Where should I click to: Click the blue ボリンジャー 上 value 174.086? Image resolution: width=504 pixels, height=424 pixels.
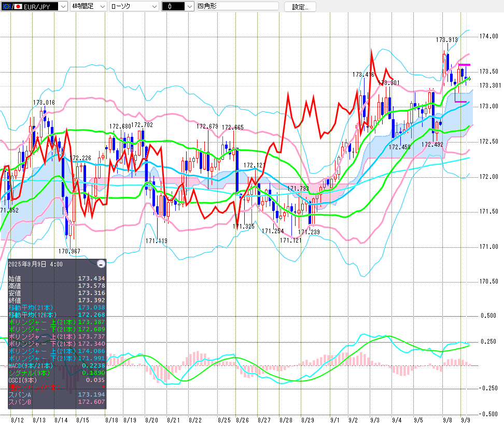coord(92,351)
